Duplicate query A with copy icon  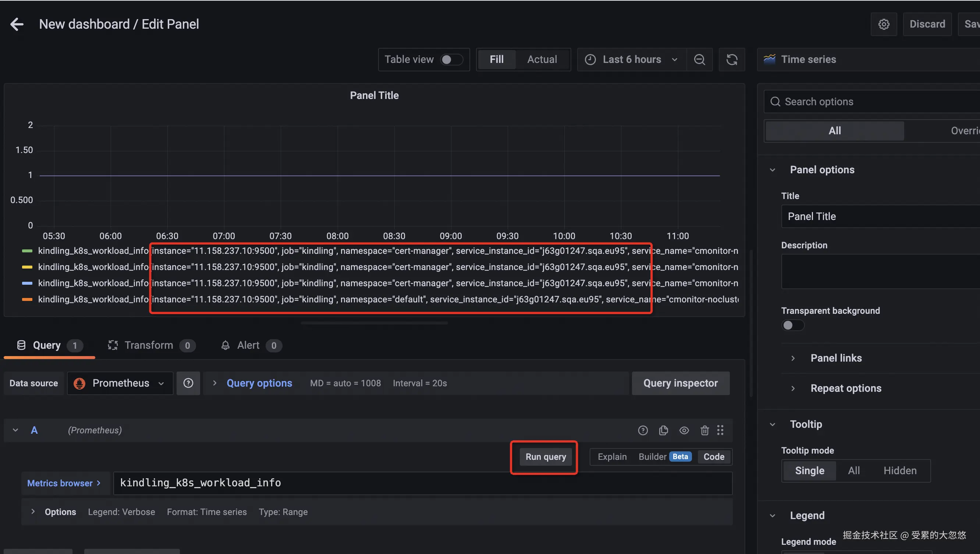click(664, 430)
